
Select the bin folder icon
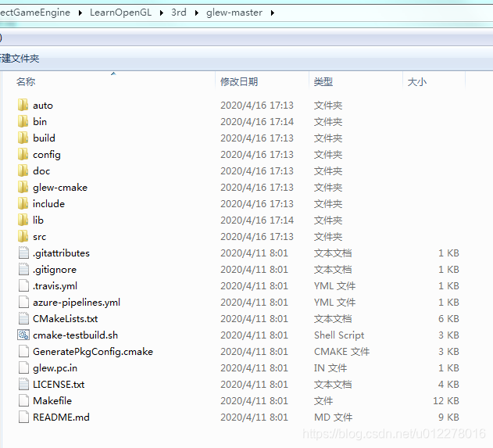[x=23, y=121]
